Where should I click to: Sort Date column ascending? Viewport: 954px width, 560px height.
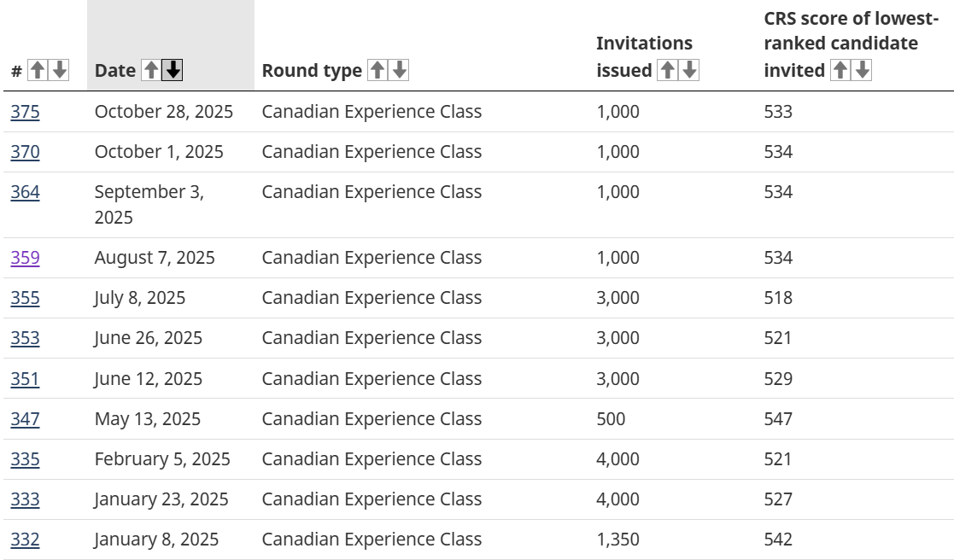coord(150,70)
